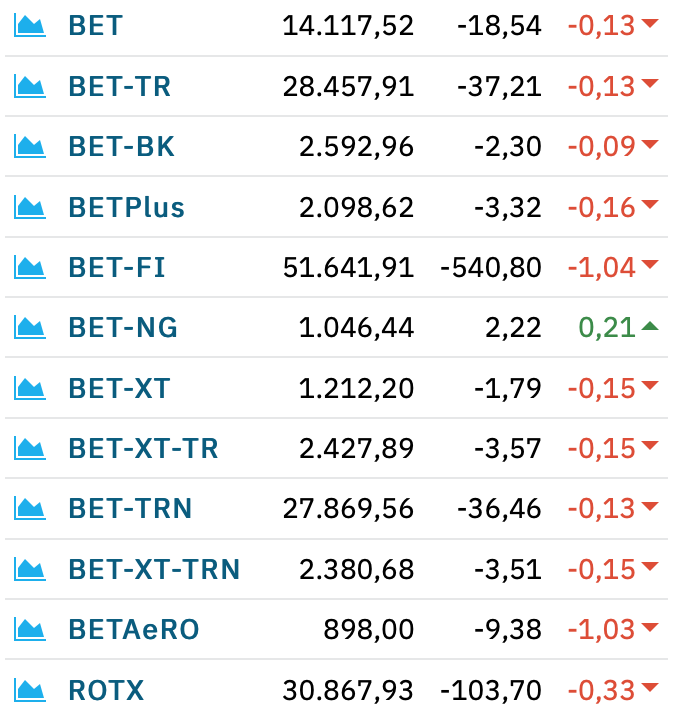Viewport: 685px width, 717px height.
Task: Open the chart icon for BET-XT
Action: 30,388
